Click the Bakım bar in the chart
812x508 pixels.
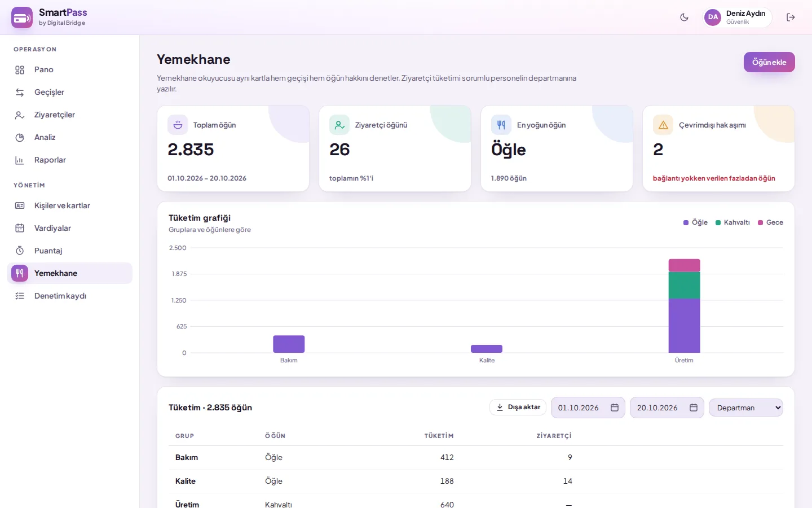[289, 344]
